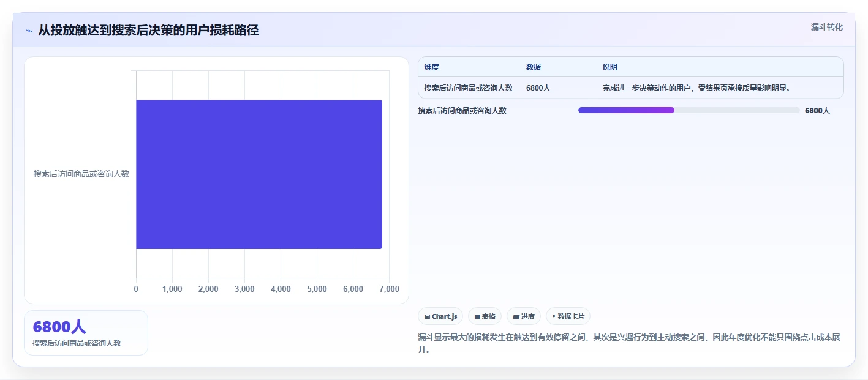
Task: Click the progress row label 搜索后访问商品或咨询人数
Action: [x=462, y=111]
